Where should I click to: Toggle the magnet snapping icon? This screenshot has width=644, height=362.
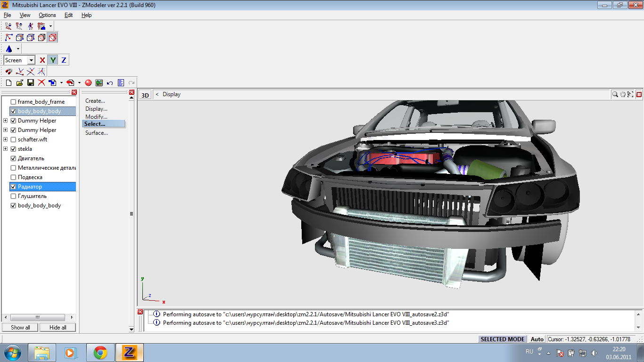click(9, 72)
